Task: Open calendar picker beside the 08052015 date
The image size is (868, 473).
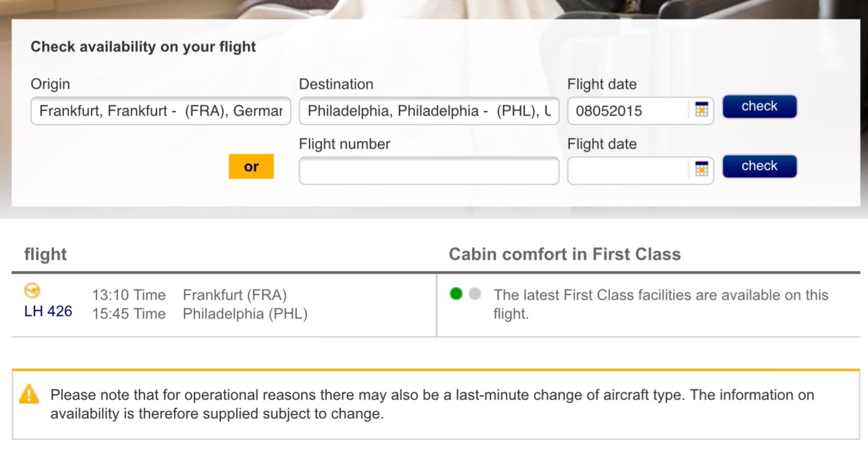Action: pos(701,110)
